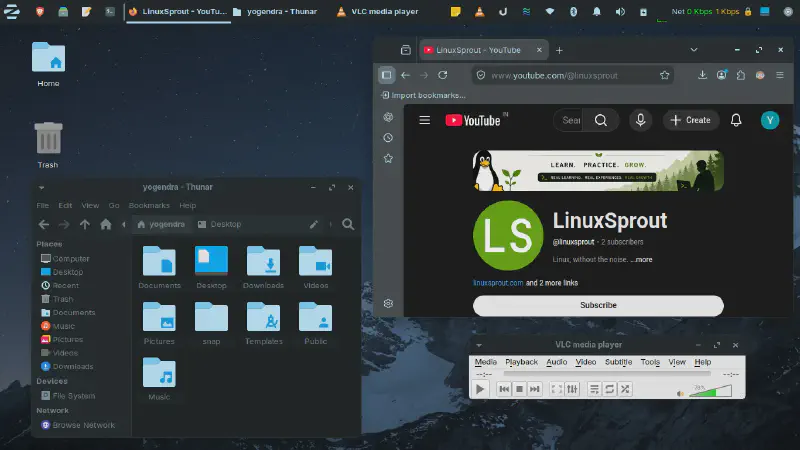Open the browser list all tabs chevron
800x450 pixels.
pyautogui.click(x=694, y=50)
